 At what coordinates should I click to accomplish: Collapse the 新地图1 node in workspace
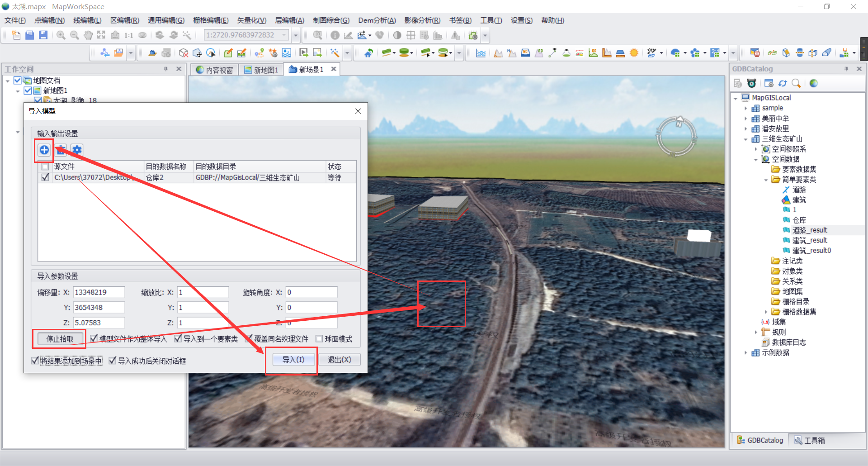tap(18, 91)
